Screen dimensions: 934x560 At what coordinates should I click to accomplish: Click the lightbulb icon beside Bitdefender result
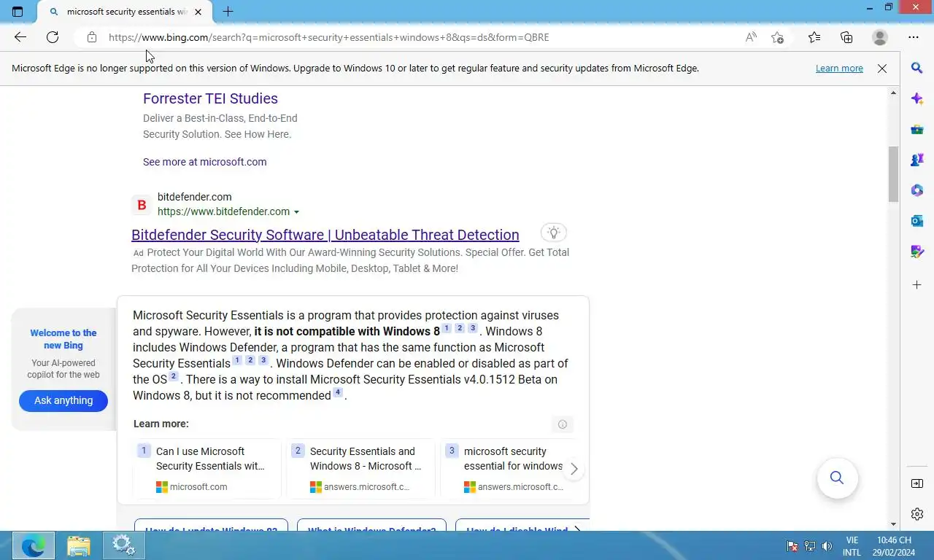554,233
